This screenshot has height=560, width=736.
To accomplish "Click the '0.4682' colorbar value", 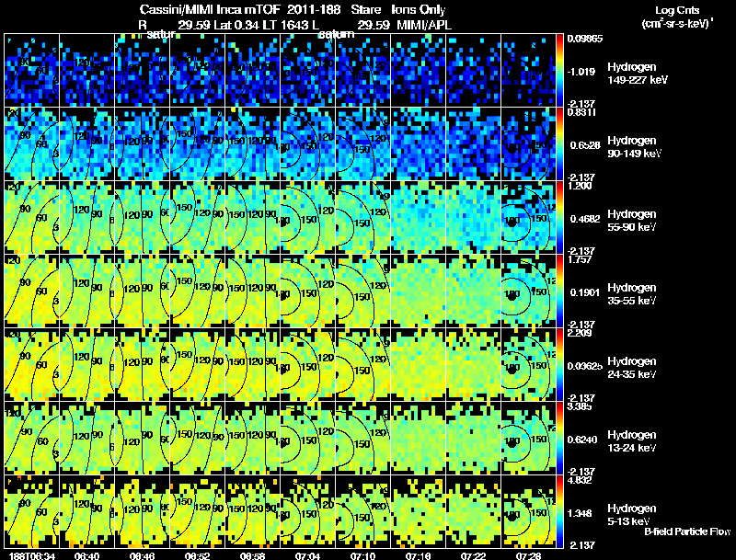I will click(585, 219).
